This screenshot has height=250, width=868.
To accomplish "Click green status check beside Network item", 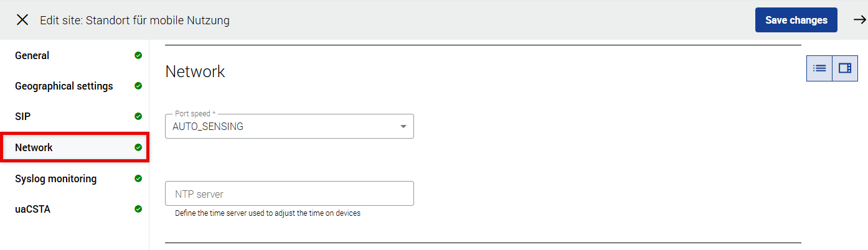I will point(138,147).
